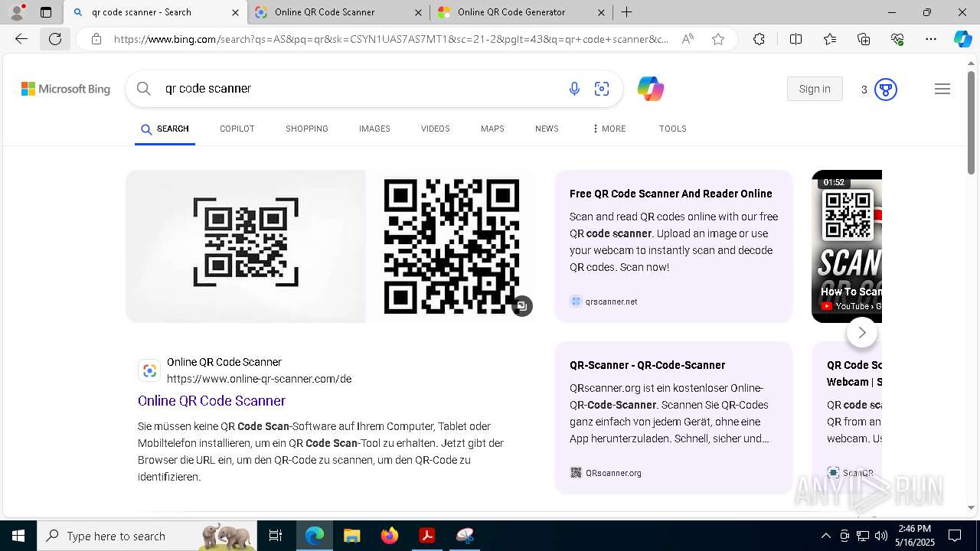Screen dimensions: 980x551
Task: Open Edge Settings and more menu
Action: [931, 39]
